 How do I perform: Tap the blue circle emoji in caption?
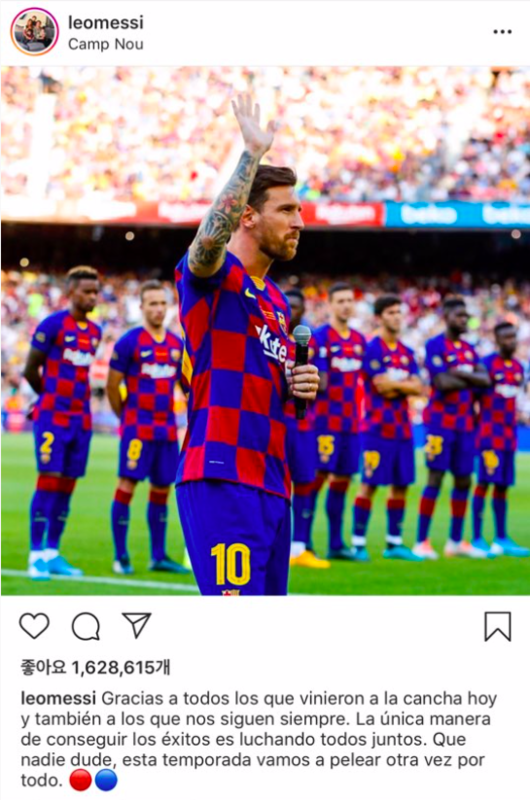106,780
